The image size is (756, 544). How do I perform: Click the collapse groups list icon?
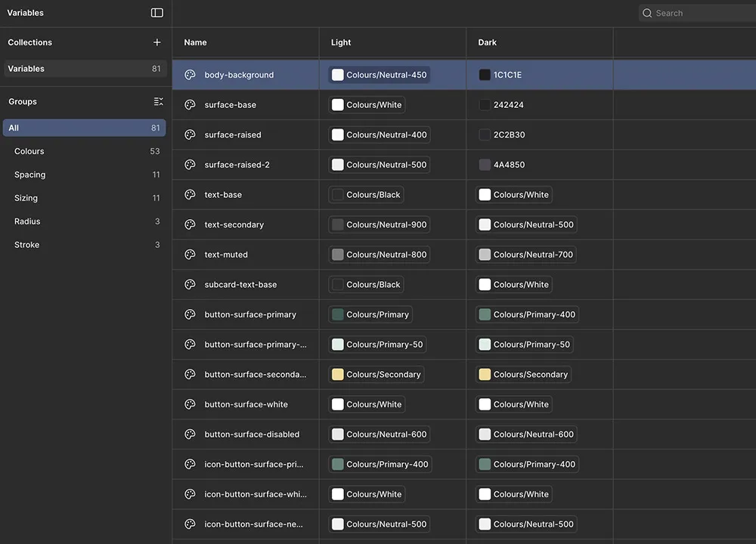pyautogui.click(x=158, y=101)
